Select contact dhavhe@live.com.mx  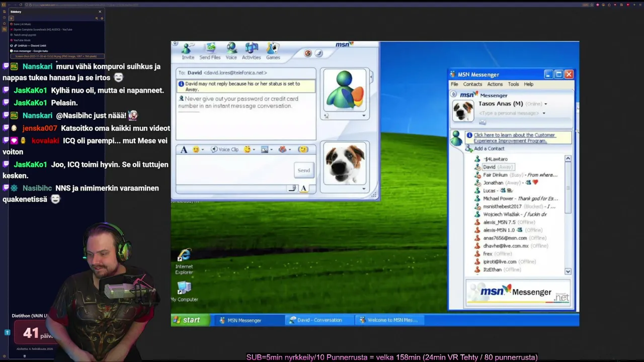click(x=512, y=246)
